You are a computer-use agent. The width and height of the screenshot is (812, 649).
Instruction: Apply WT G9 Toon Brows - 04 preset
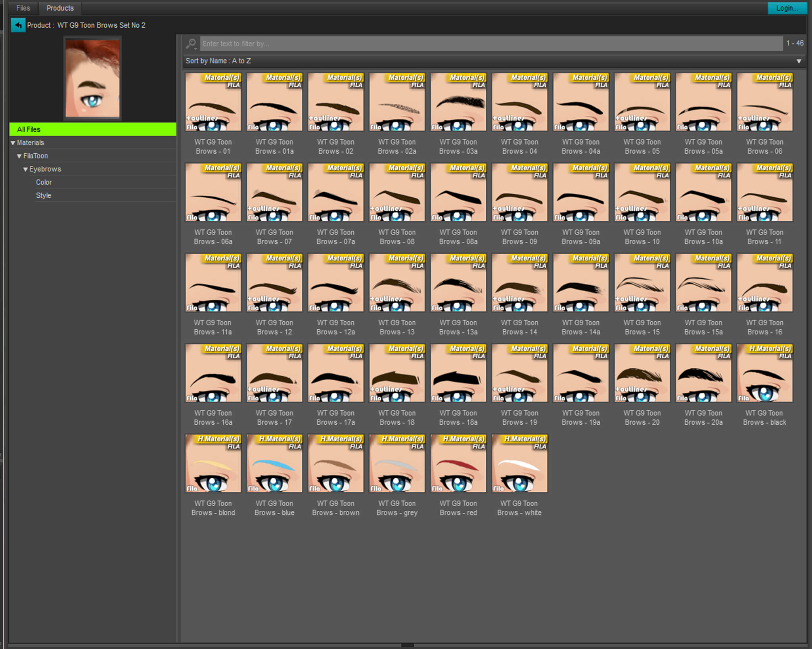click(x=519, y=102)
